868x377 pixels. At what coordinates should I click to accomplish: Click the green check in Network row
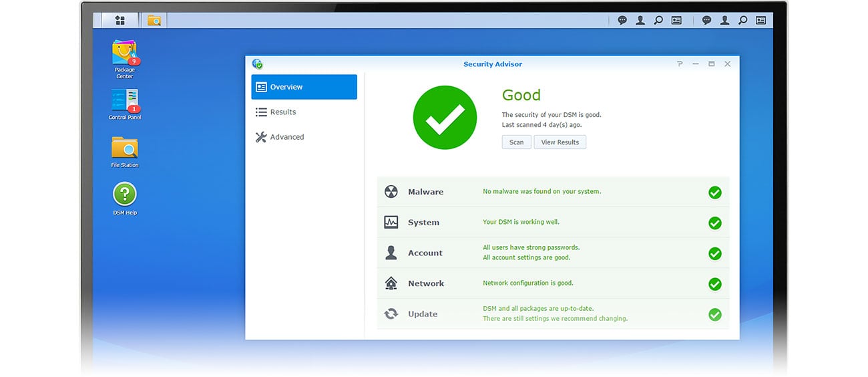click(x=715, y=284)
